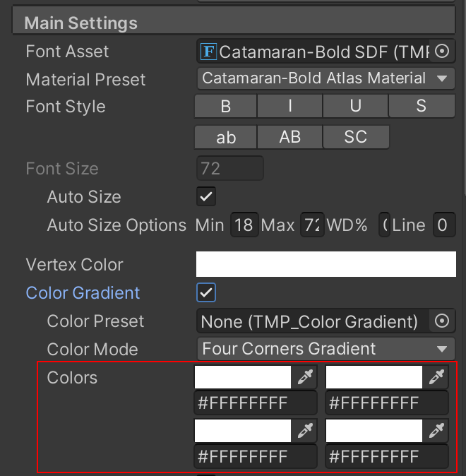This screenshot has height=476, width=466.
Task: Click the bottom-left color eyedropper icon
Action: pos(305,429)
